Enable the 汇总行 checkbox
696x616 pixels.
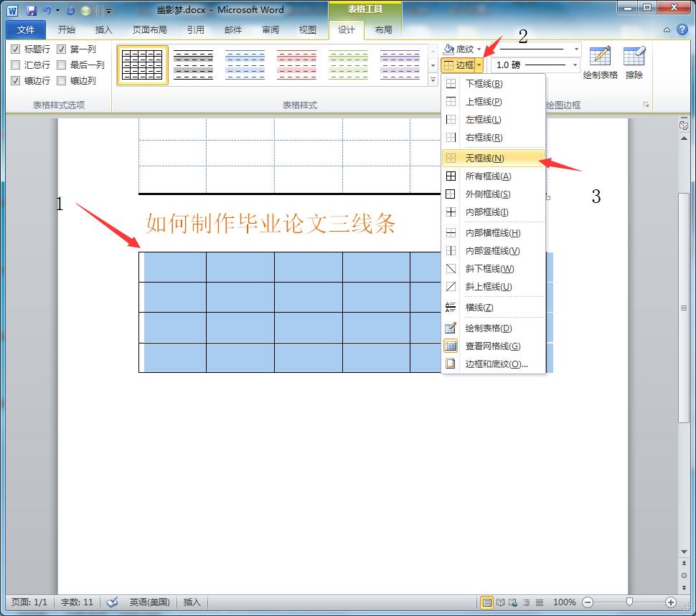[x=16, y=65]
